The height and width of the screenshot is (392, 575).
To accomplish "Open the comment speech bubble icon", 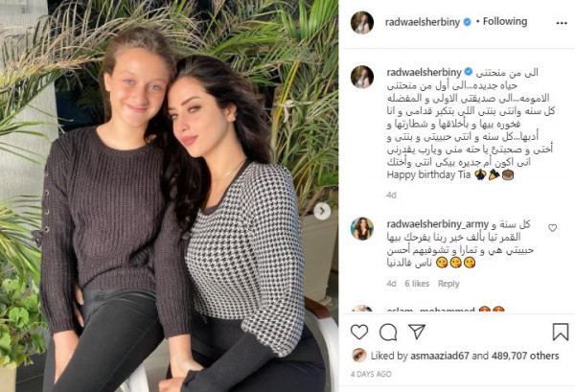I will pyautogui.click(x=388, y=333).
